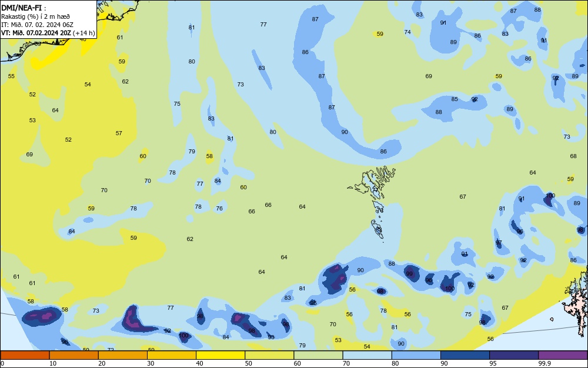Click the '20' scale label in legend
The image size is (588, 368).
[x=102, y=363]
